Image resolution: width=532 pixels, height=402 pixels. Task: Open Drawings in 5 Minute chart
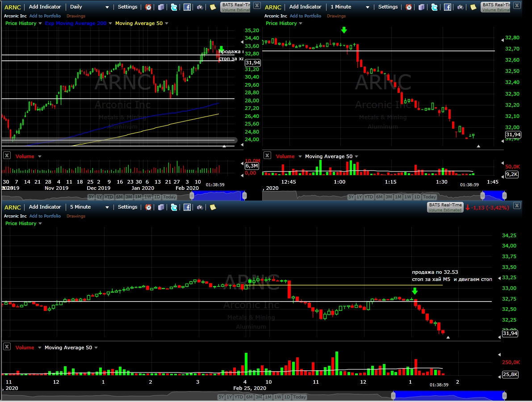tap(75, 216)
